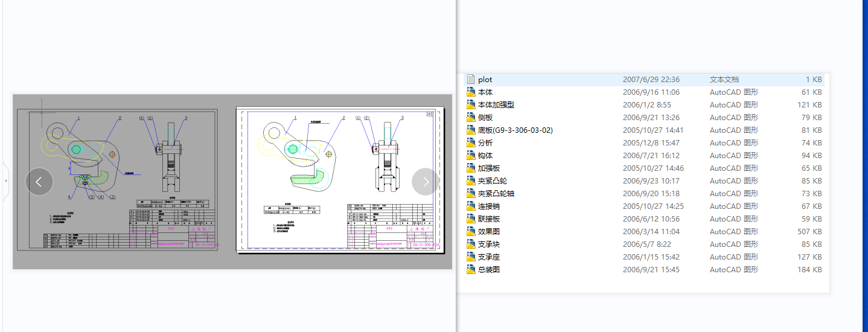Click the date '2006/5/7 8:22'
Viewport: 868px width, 332px height.
pos(647,244)
